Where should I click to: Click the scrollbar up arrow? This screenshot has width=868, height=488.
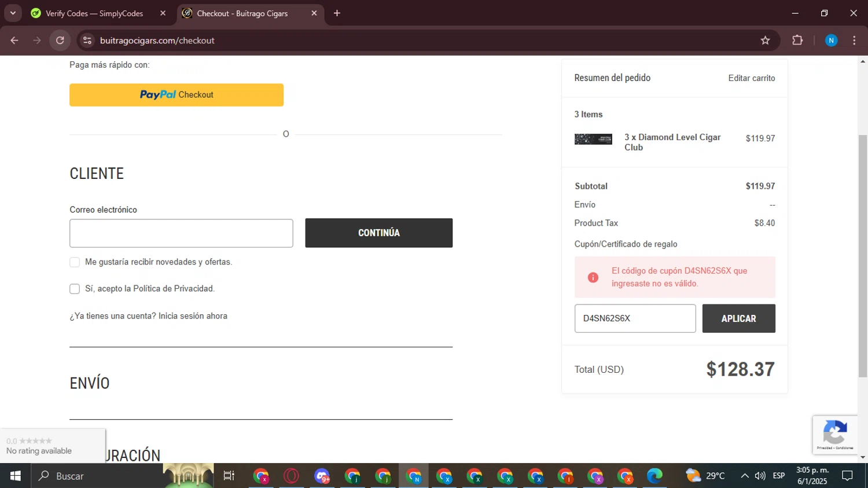tap(863, 61)
